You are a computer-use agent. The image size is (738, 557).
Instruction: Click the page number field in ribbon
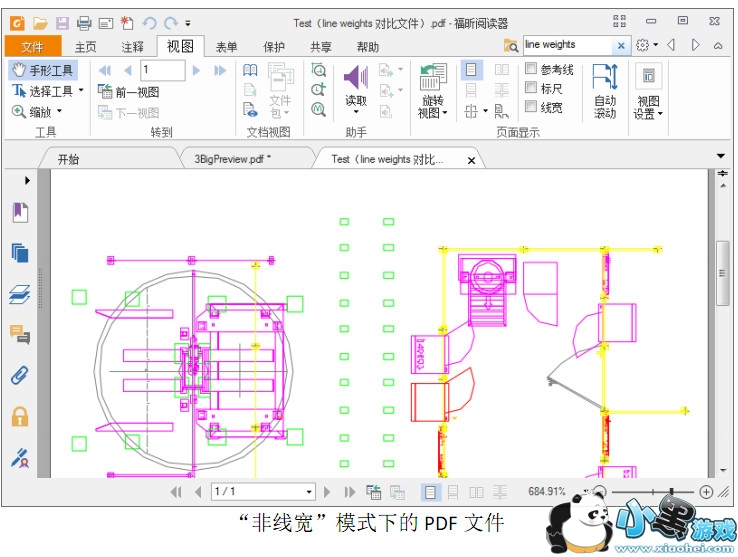pos(162,70)
